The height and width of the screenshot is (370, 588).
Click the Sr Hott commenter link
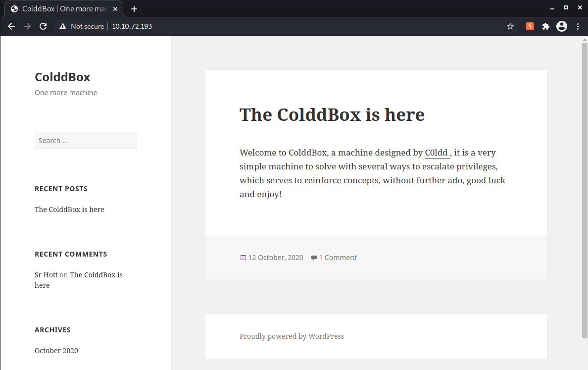pyautogui.click(x=46, y=275)
